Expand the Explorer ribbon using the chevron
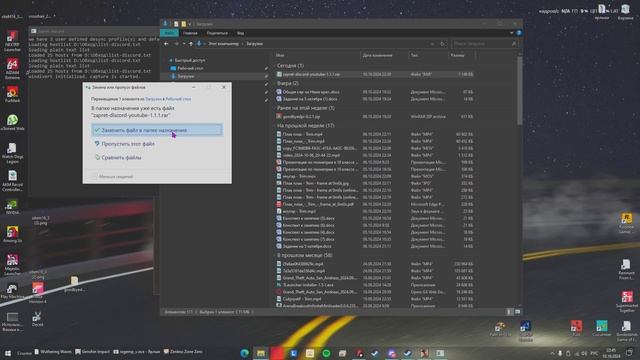This screenshot has width=640, height=360. click(511, 33)
